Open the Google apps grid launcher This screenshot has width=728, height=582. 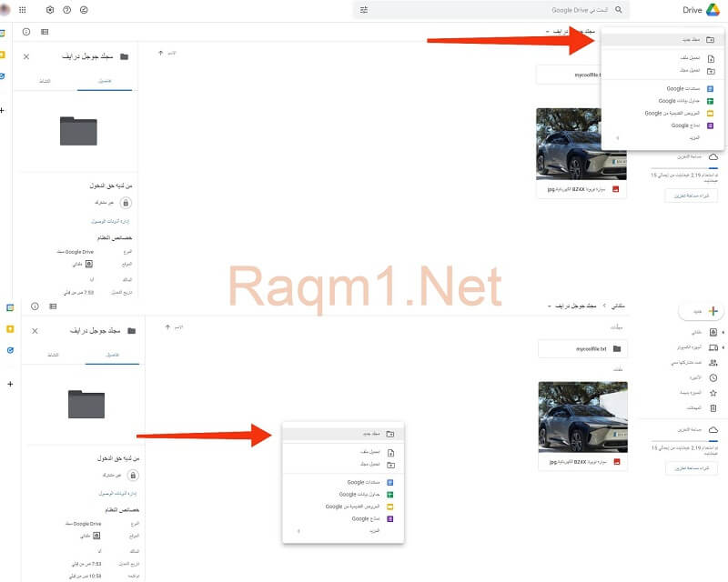23,10
